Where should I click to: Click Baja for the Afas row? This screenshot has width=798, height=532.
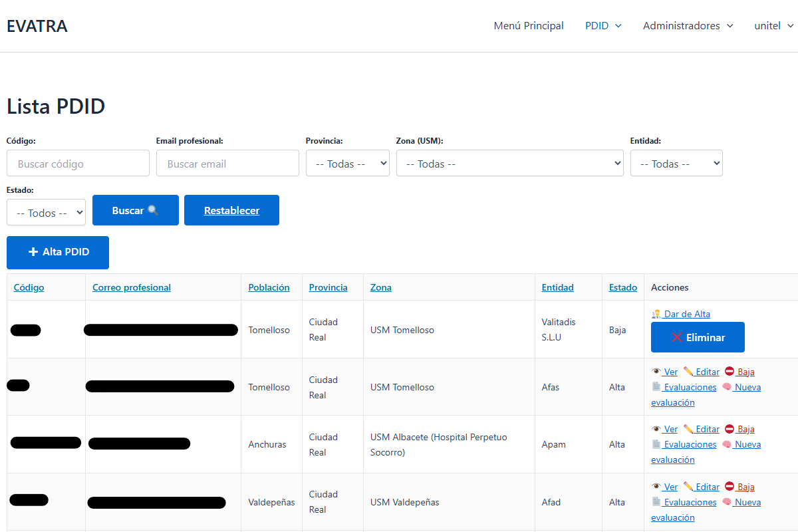tap(739, 372)
